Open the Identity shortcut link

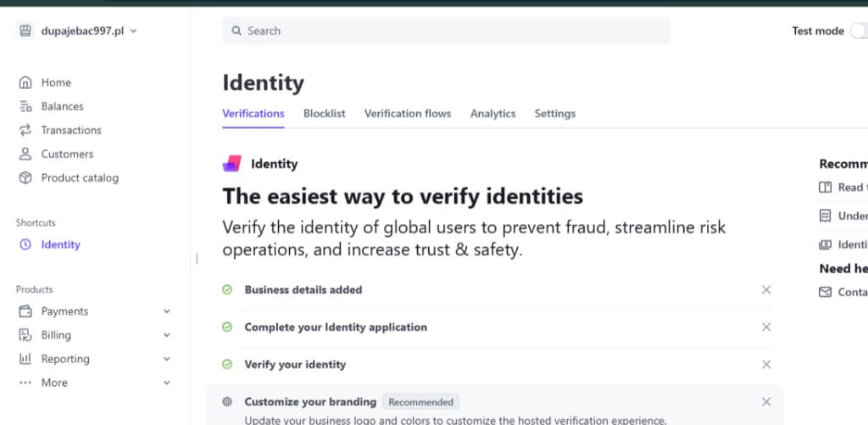point(61,244)
